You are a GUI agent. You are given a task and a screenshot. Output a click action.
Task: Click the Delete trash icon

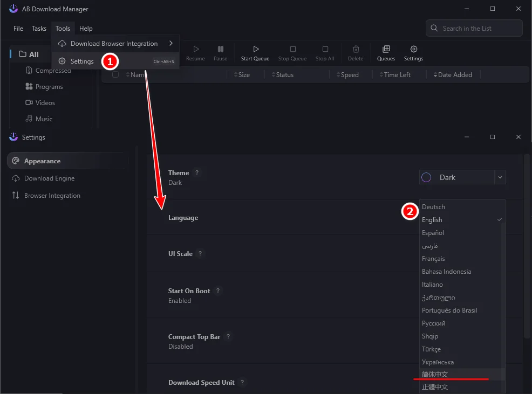(356, 49)
